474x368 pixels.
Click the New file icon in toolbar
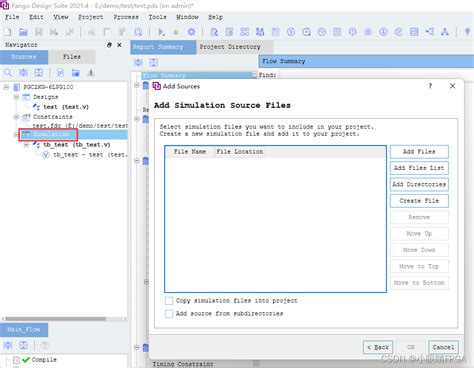[7, 32]
